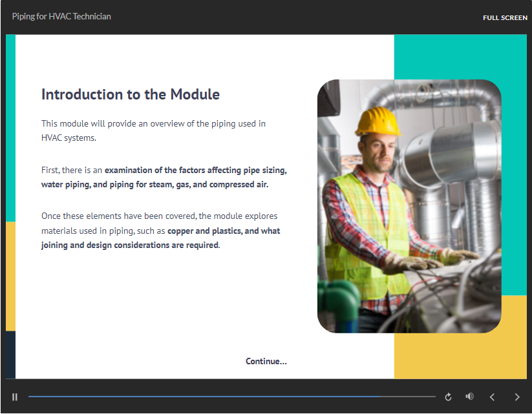Click the Introduction to the Module heading
The height and width of the screenshot is (414, 532).
tap(131, 94)
